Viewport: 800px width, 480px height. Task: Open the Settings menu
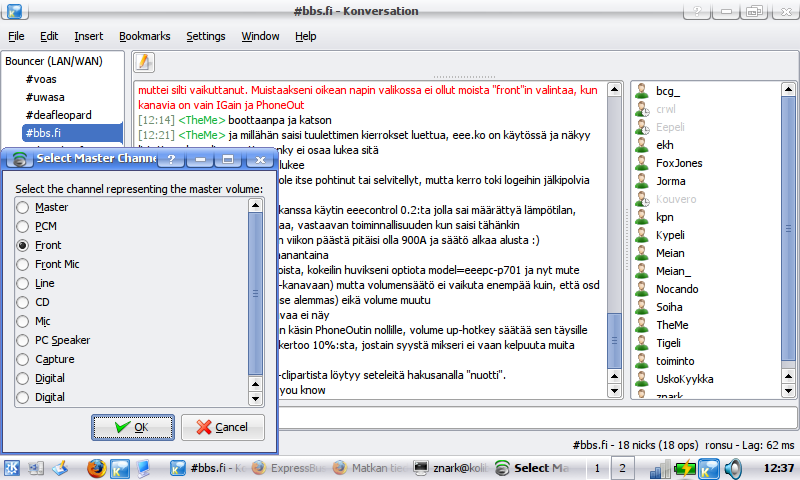pos(205,36)
